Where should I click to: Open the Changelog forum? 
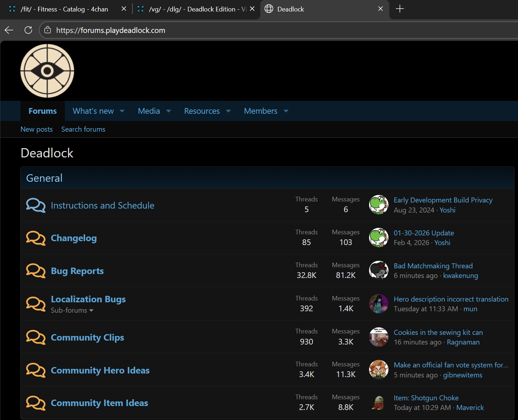pyautogui.click(x=74, y=238)
